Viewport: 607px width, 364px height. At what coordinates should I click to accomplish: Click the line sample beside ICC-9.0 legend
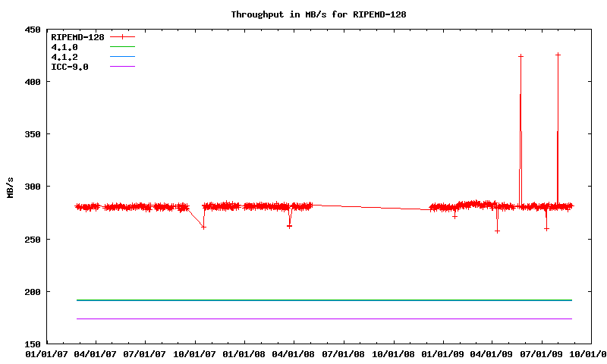(122, 67)
